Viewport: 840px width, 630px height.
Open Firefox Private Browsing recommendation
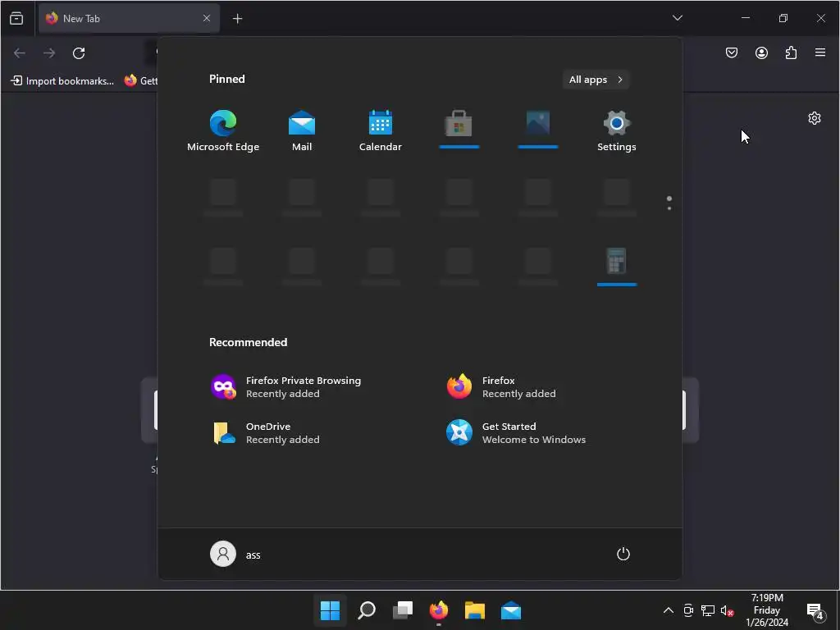pyautogui.click(x=286, y=387)
